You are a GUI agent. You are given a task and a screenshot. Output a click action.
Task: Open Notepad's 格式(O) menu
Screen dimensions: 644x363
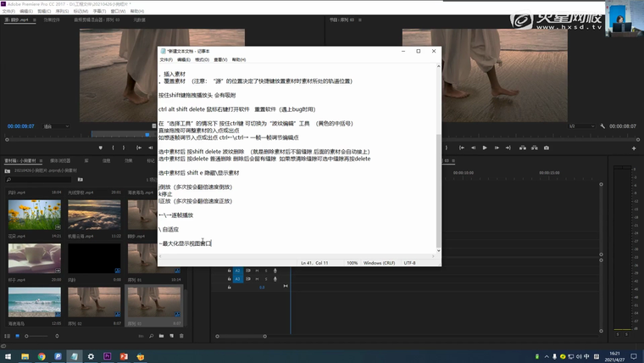(x=202, y=60)
